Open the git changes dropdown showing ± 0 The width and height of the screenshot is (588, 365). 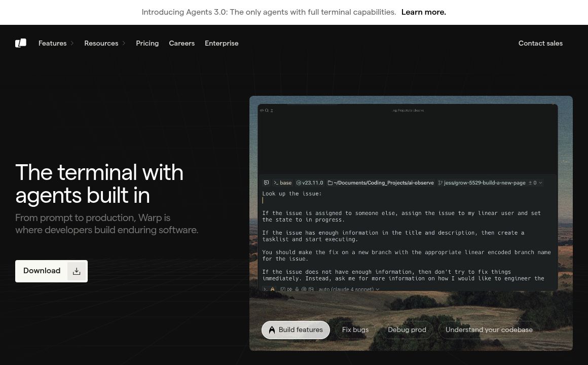click(x=535, y=183)
